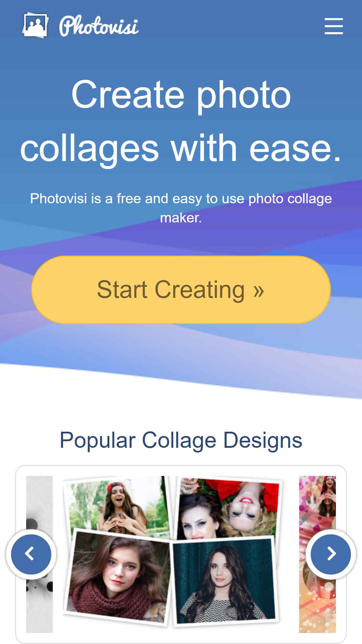Click the collage design carousel frame
362x644 pixels.
[x=181, y=554]
